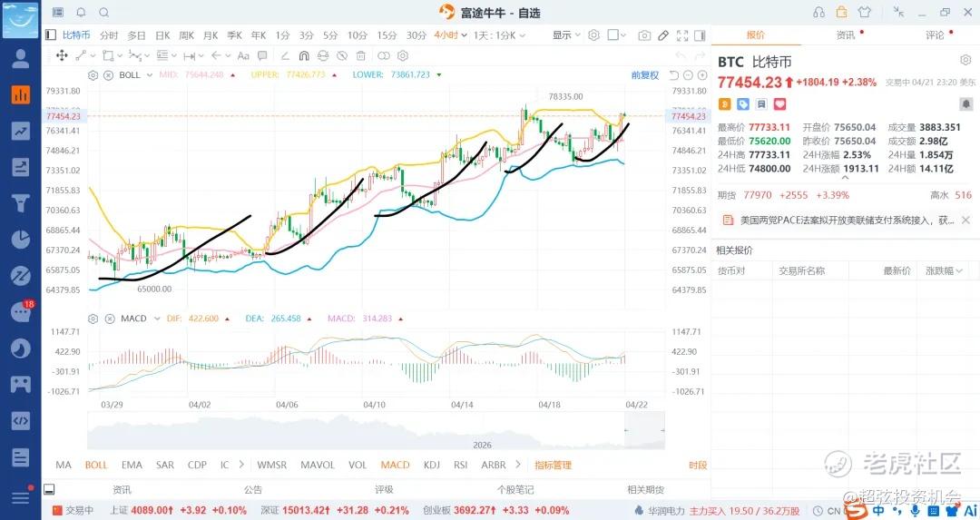
Task: Click the notification bell in title bar
Action: coord(82,13)
